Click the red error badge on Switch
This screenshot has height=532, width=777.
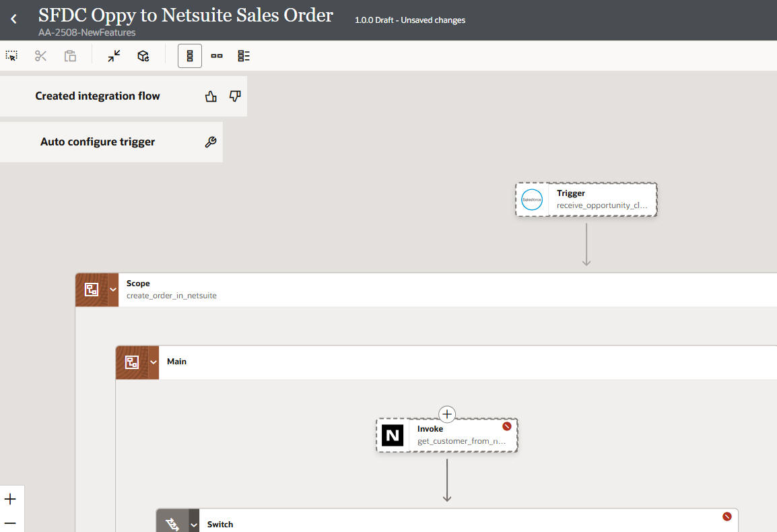tap(727, 517)
